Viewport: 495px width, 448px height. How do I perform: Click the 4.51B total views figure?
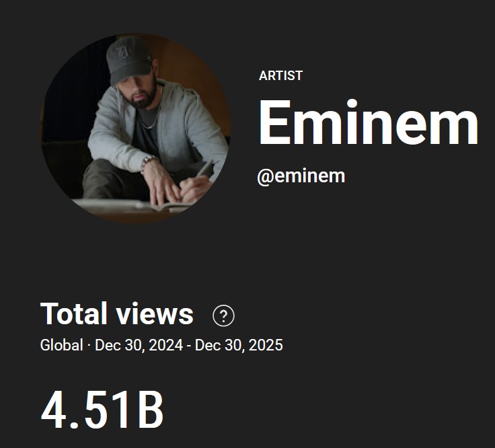tap(102, 410)
